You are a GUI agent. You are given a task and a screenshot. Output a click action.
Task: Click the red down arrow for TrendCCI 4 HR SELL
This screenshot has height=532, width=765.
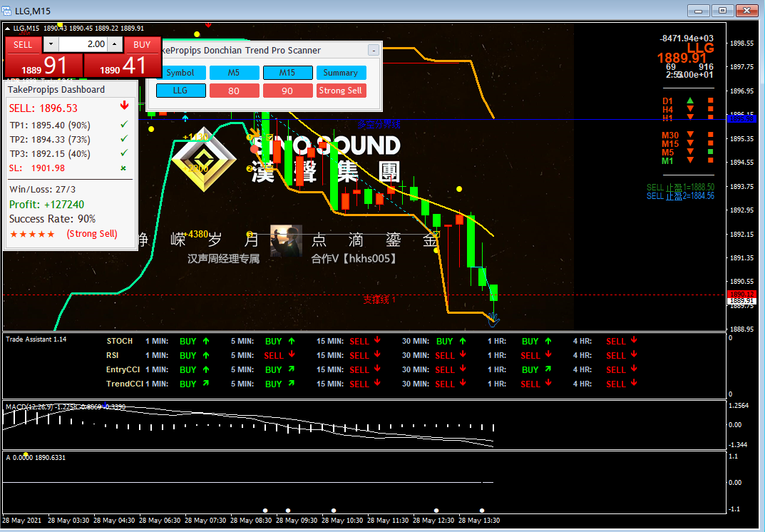click(x=634, y=383)
